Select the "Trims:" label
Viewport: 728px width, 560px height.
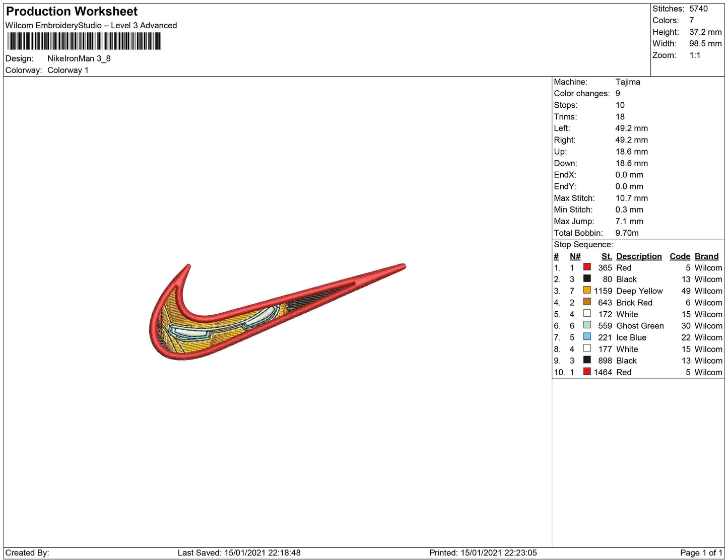tap(566, 117)
